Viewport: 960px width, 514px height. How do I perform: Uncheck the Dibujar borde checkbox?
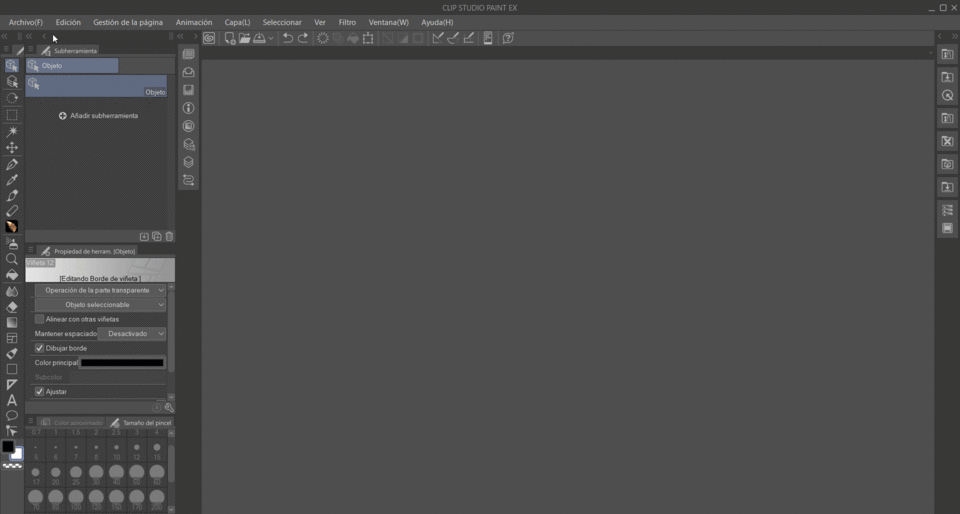pyautogui.click(x=39, y=348)
